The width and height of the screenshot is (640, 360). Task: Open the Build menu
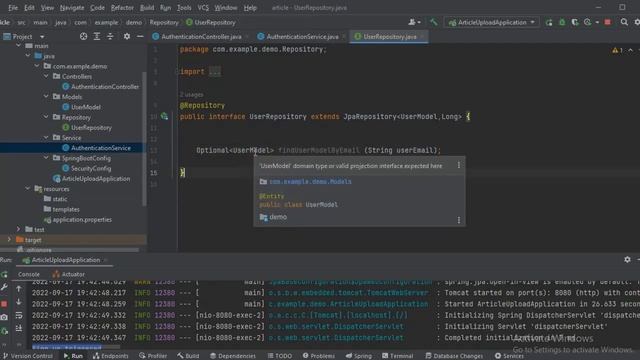point(147,7)
